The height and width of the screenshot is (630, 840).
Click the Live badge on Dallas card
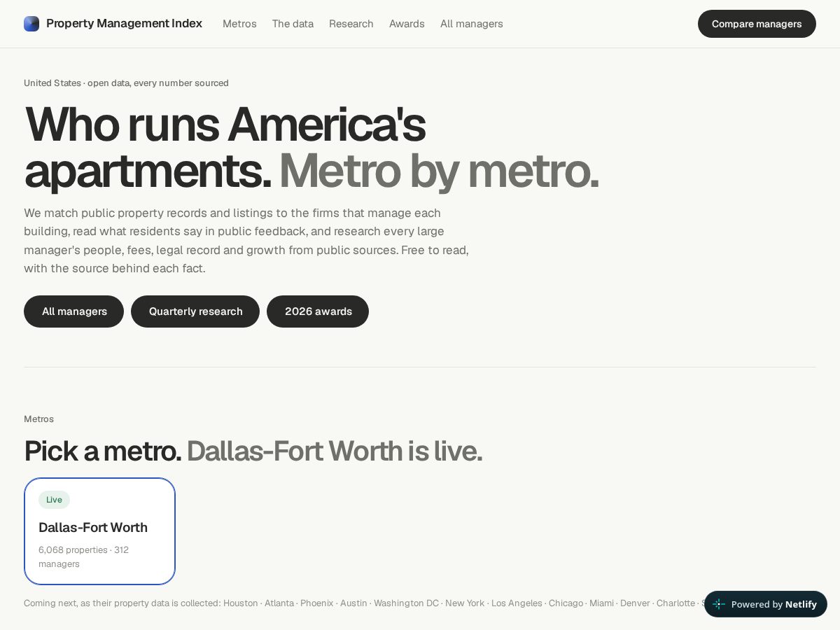tap(54, 500)
